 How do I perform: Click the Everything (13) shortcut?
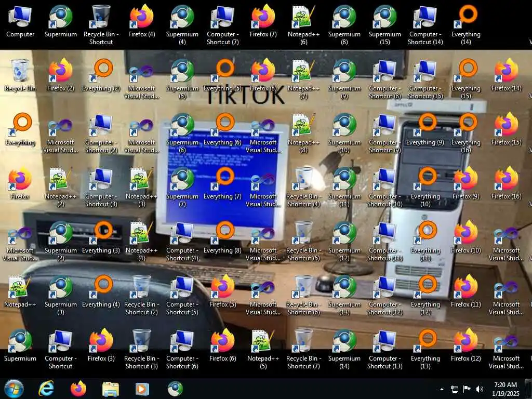425,349
